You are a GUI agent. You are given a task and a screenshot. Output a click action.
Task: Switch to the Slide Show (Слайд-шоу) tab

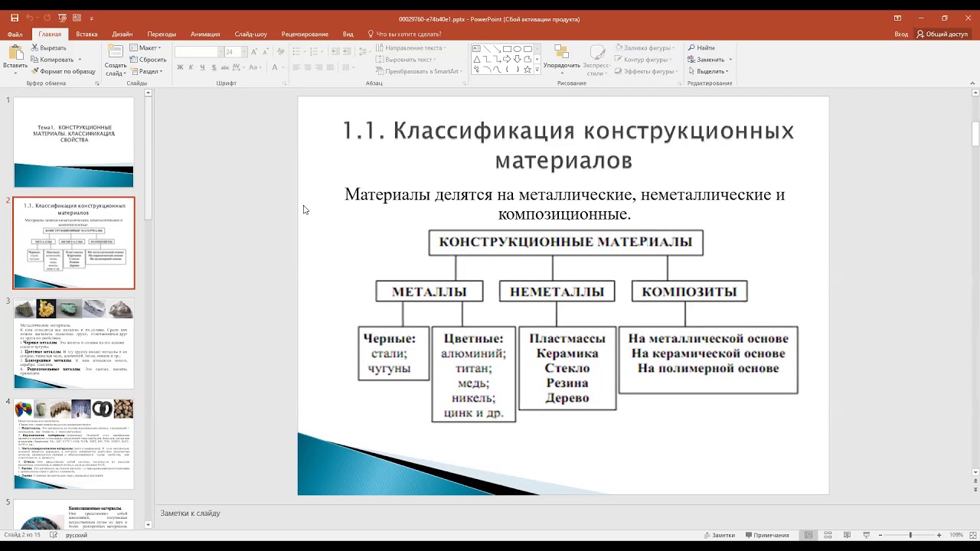(x=251, y=34)
